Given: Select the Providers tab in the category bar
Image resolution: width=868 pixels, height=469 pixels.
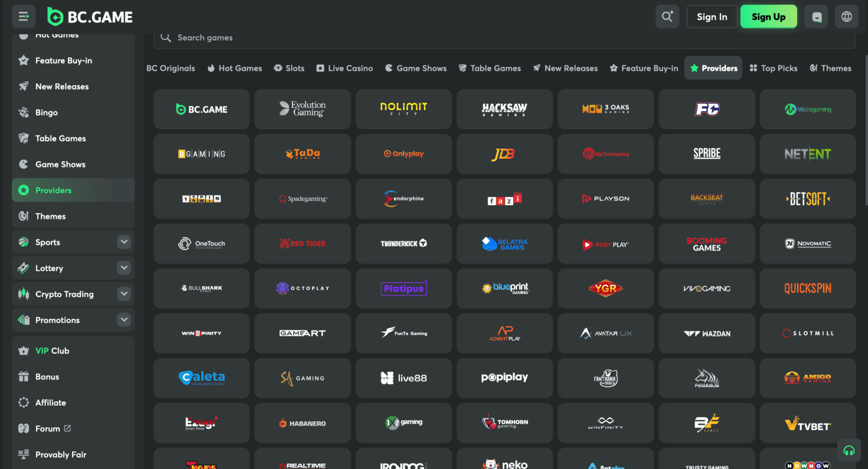Looking at the screenshot, I should (713, 68).
